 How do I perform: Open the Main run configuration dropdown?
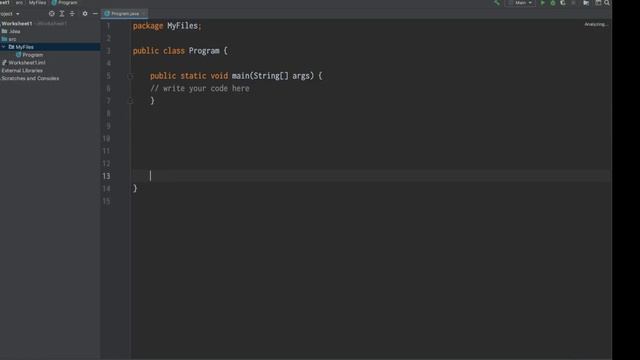tap(520, 3)
